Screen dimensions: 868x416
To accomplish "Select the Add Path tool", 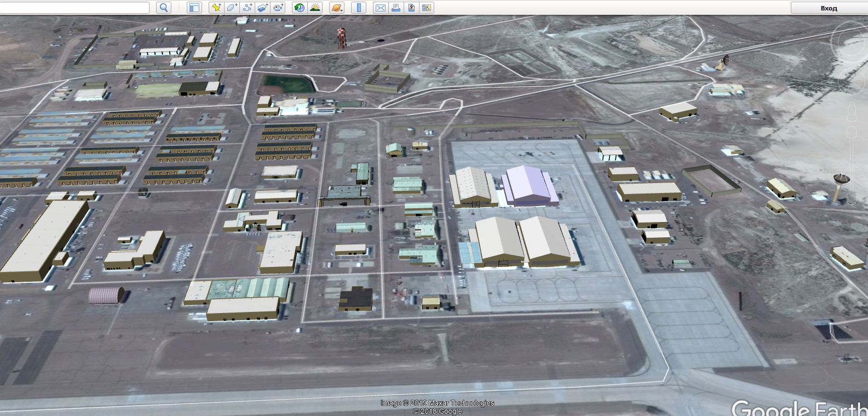I will pyautogui.click(x=248, y=8).
